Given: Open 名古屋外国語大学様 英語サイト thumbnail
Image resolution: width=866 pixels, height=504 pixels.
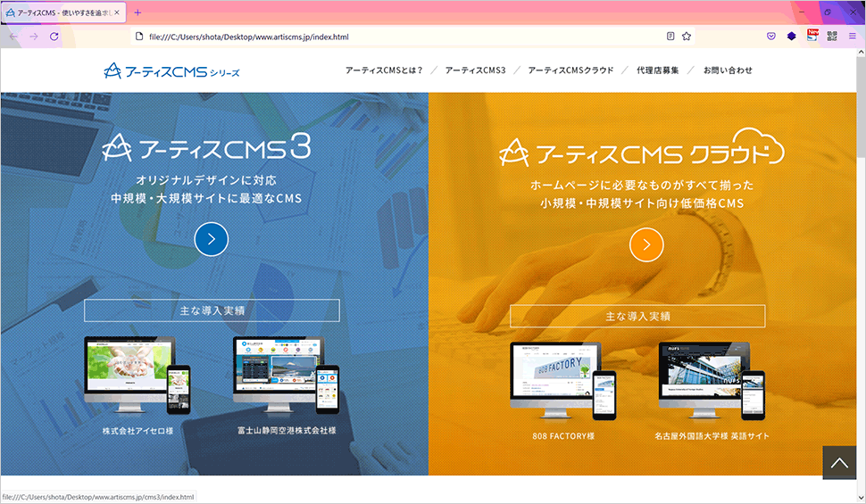Looking at the screenshot, I should (x=712, y=381).
